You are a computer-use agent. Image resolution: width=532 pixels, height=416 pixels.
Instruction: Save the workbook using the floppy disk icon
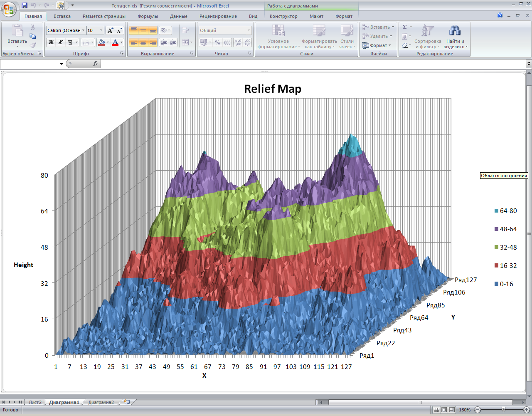pyautogui.click(x=25, y=5)
